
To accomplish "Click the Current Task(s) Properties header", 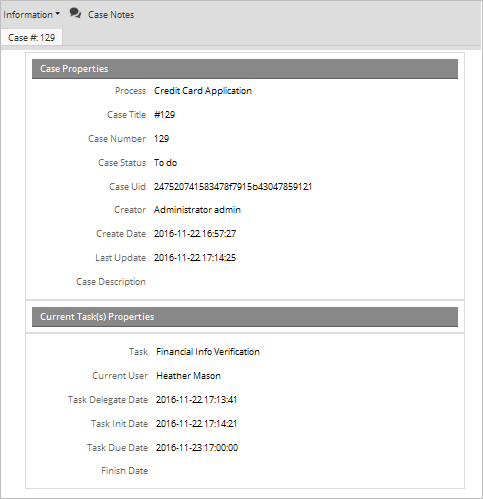I will click(x=245, y=317).
